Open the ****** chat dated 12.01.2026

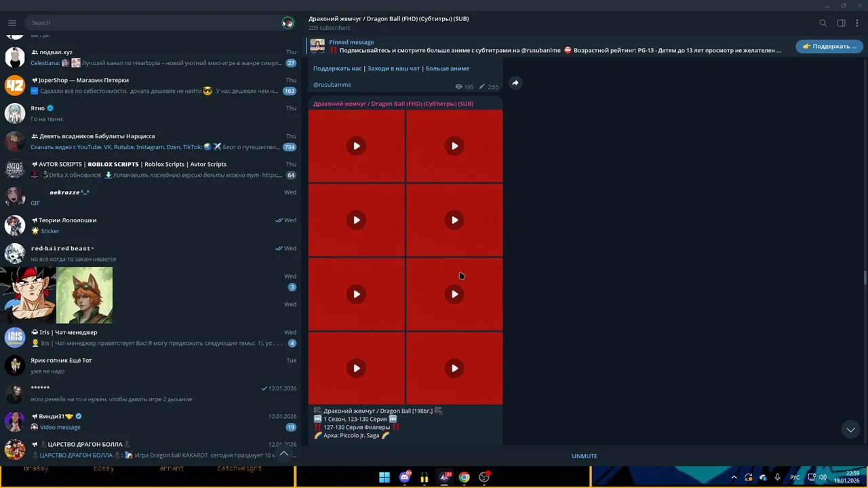(x=151, y=393)
